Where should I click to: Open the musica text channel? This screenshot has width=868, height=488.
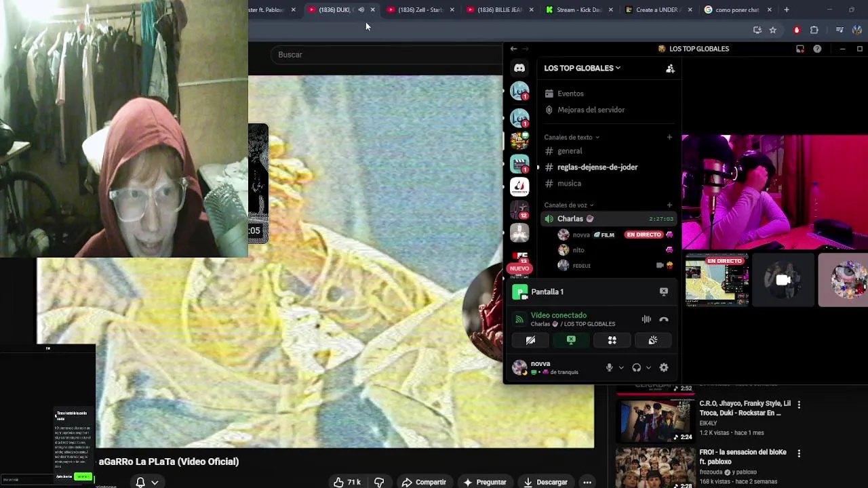[x=569, y=184]
